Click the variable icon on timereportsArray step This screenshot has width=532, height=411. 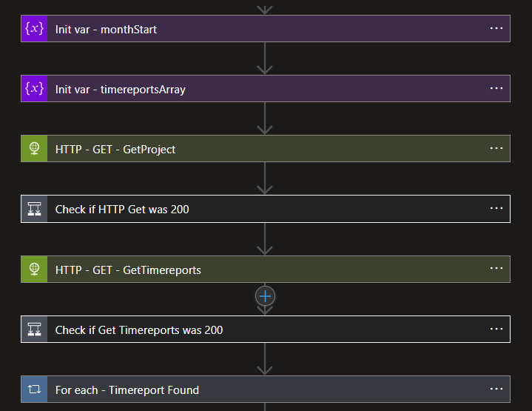pos(34,89)
